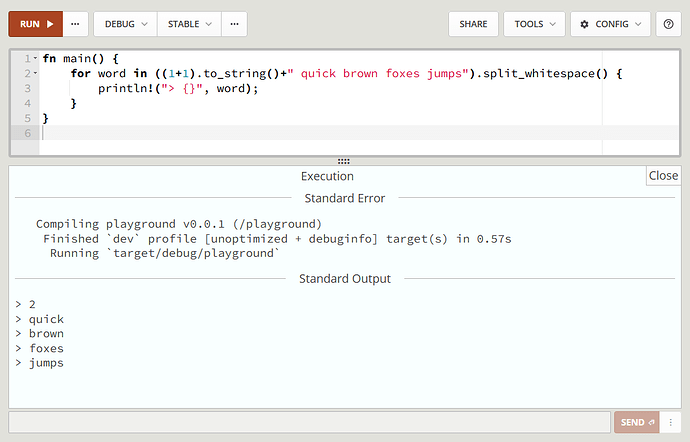The height and width of the screenshot is (442, 690).
Task: Open advanced options ellipsis beside STABLE
Action: pyautogui.click(x=235, y=24)
